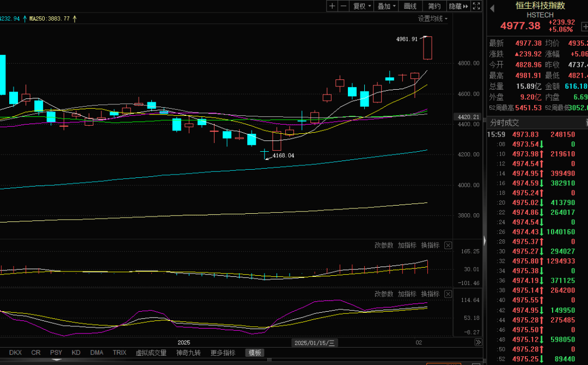This screenshot has width=588, height=365.
Task: Click the 2025/01/15 date marker on timeline
Action: [315, 343]
